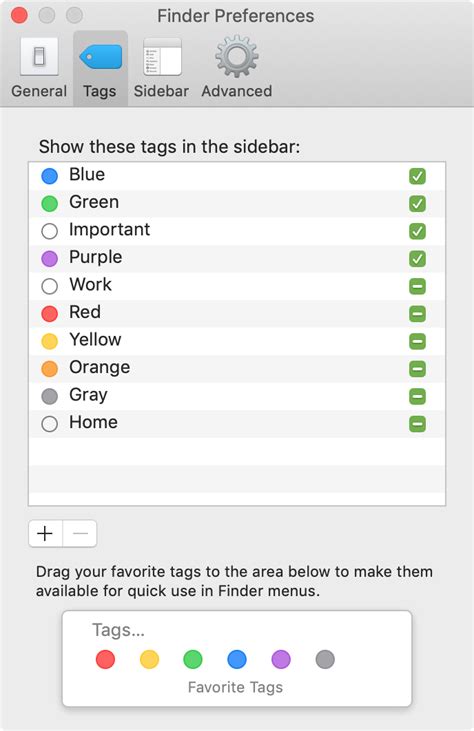
Task: Enable the Home tag in sidebar
Action: point(417,423)
